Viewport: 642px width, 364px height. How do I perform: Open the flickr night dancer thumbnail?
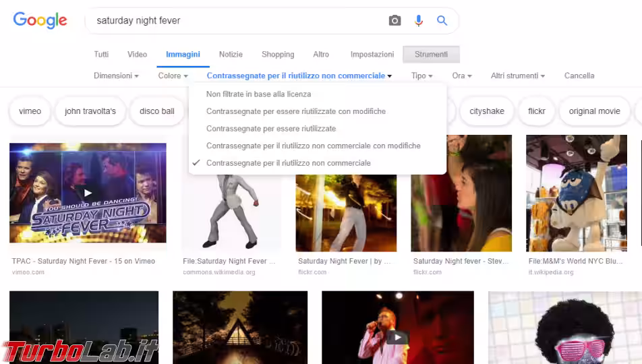point(346,213)
